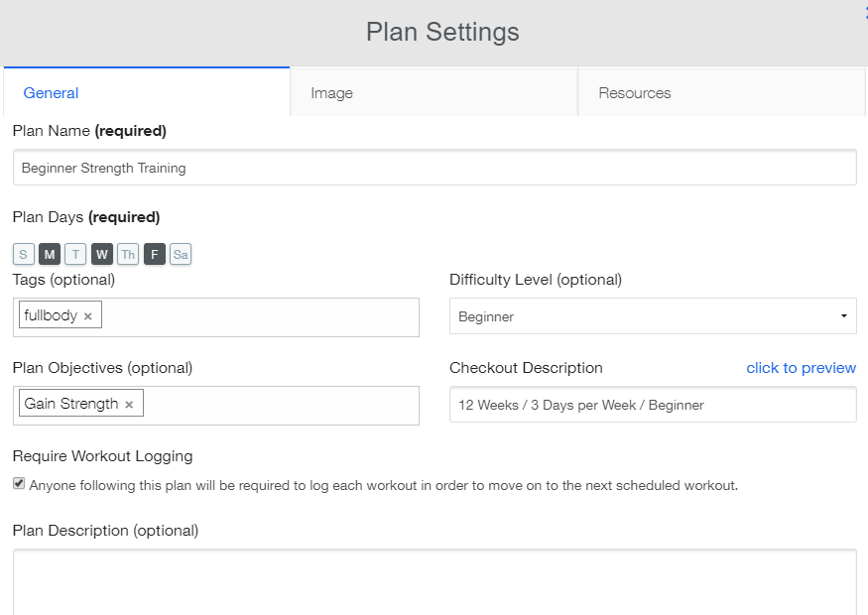Screen dimensions: 868x615
Task: Click the Tags input box to add tag
Action: (258, 316)
